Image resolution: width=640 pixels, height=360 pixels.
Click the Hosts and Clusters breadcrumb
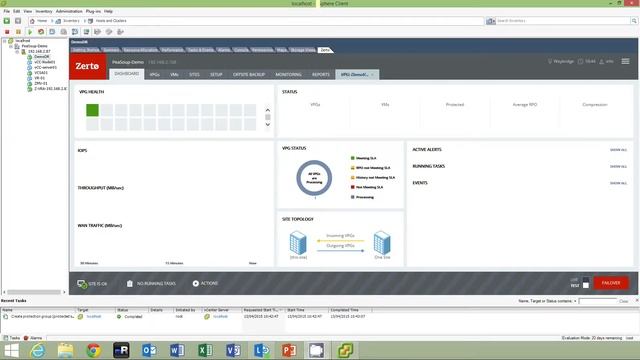click(x=111, y=21)
